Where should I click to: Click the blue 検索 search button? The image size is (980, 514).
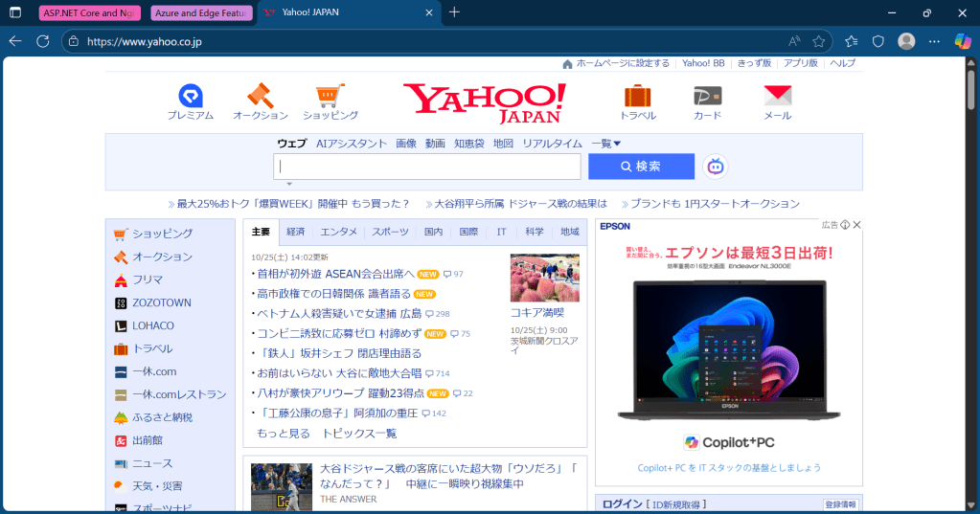click(x=641, y=167)
